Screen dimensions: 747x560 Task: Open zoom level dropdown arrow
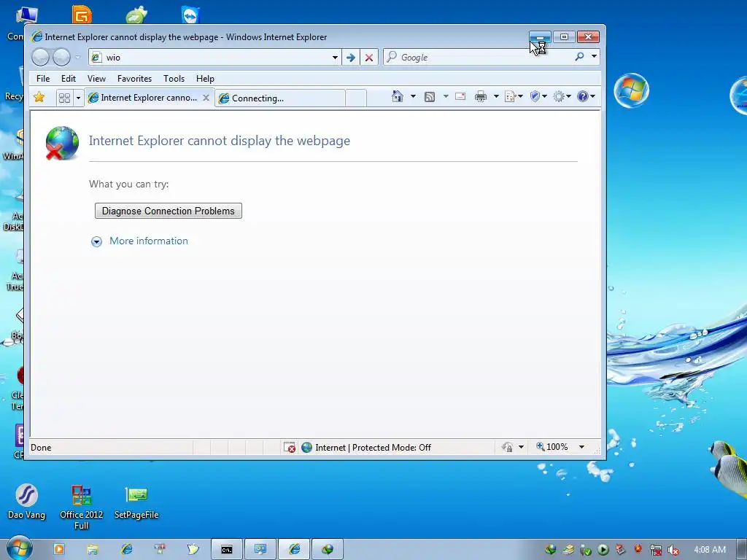(x=581, y=447)
